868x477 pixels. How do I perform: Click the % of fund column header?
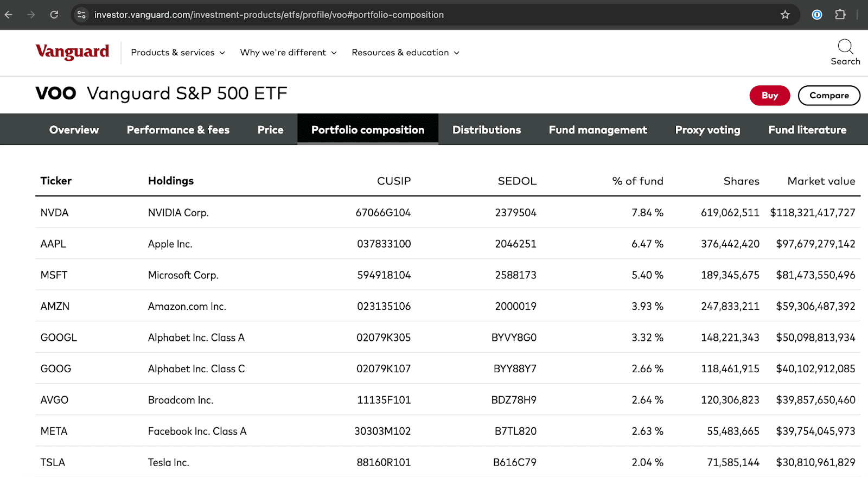(x=638, y=181)
